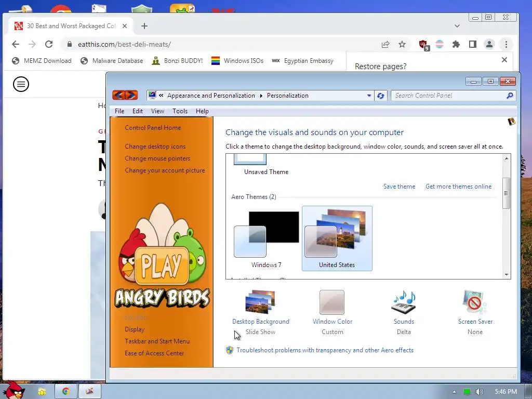532x399 pixels.
Task: Click the share page icon in Chrome
Action: 385,44
